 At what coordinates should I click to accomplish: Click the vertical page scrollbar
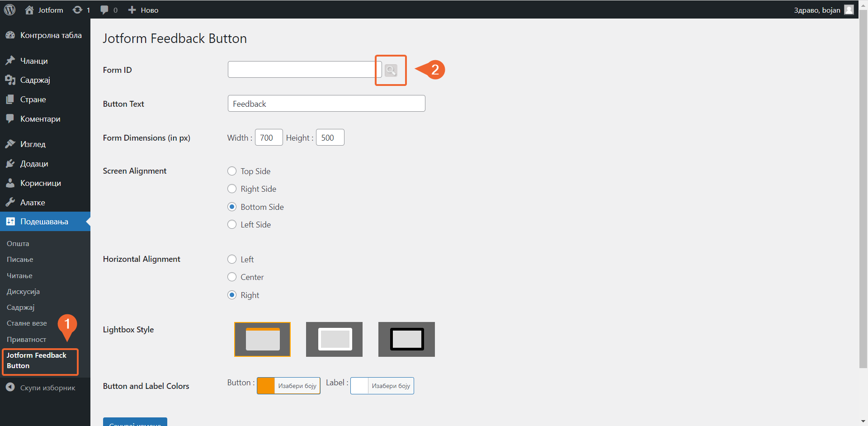[863, 190]
